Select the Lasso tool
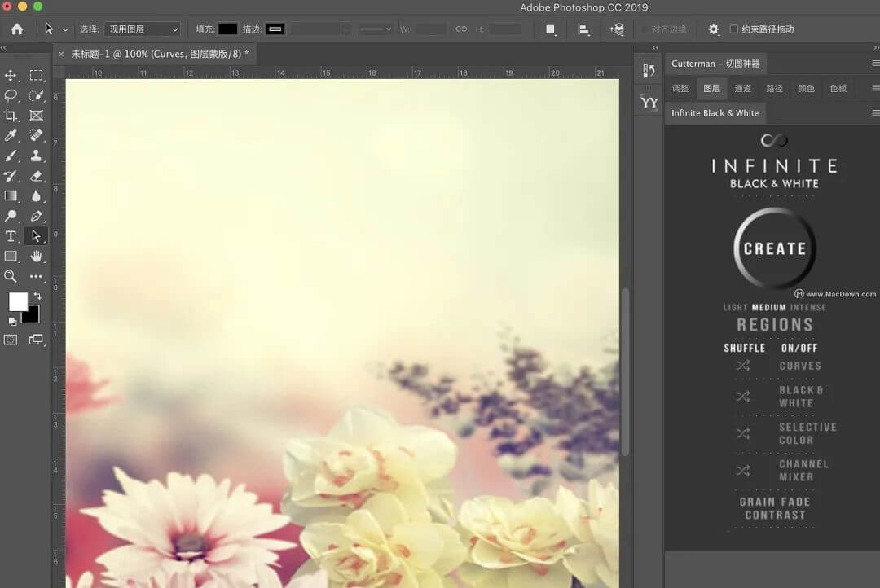 pyautogui.click(x=11, y=95)
